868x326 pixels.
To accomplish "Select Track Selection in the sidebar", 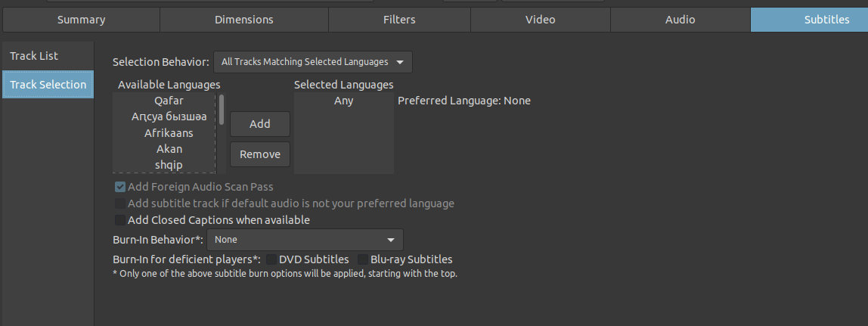I will (48, 85).
